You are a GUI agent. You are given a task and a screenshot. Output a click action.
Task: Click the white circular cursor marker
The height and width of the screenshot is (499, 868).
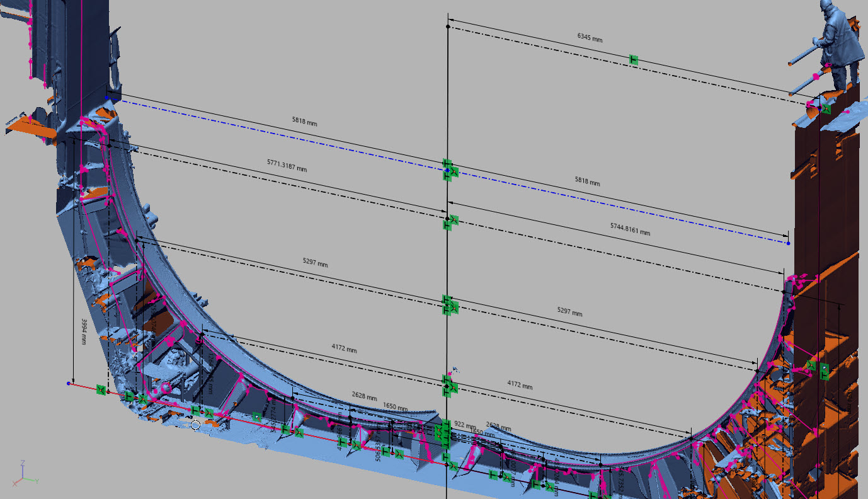[x=195, y=425]
